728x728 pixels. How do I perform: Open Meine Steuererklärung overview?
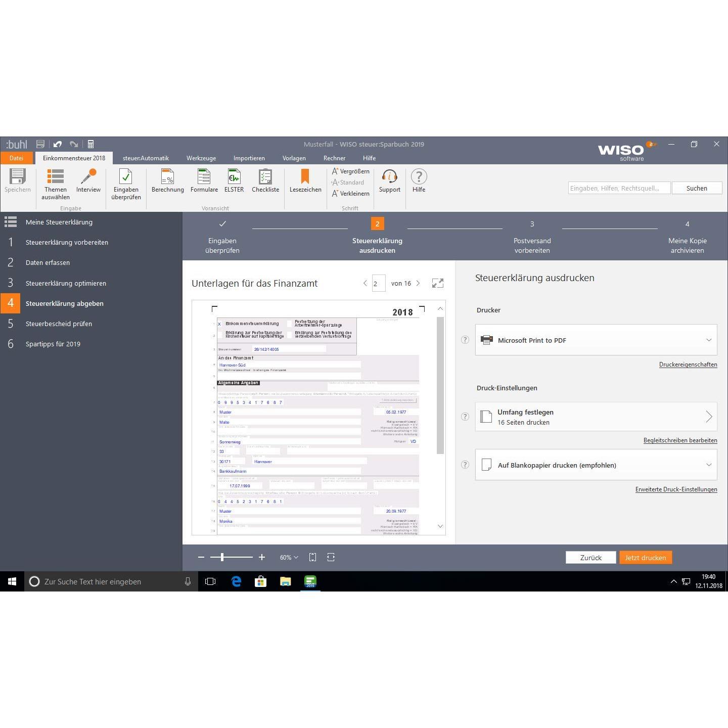91,222
